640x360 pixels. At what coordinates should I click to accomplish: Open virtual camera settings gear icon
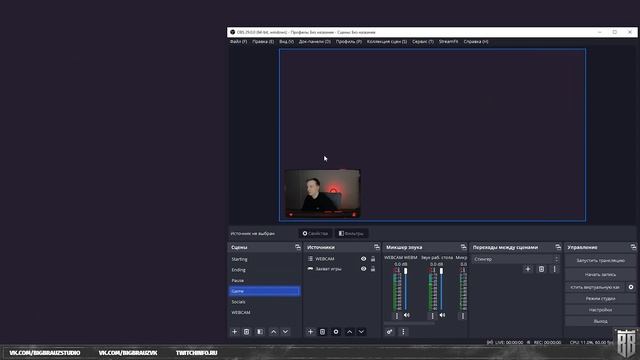point(631,287)
